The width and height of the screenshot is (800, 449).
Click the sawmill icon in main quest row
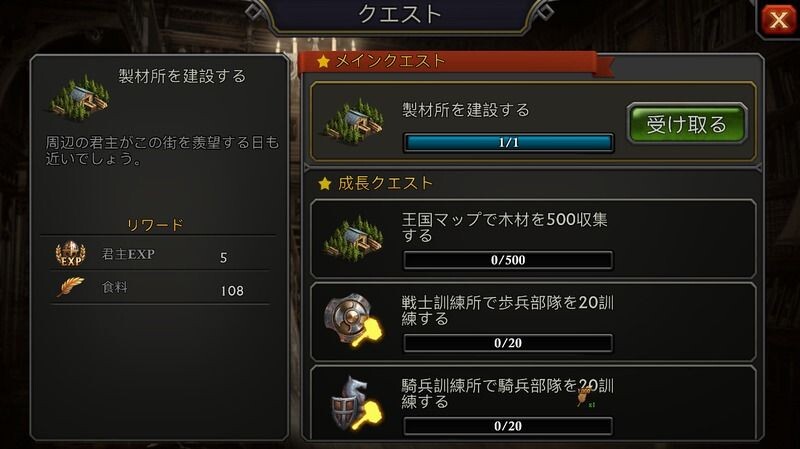click(x=354, y=121)
